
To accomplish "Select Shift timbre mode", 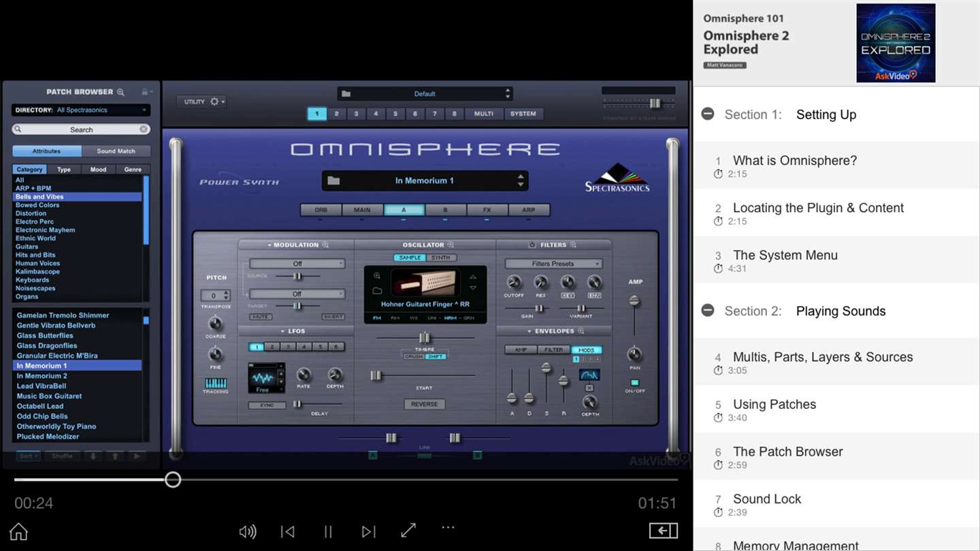I will pos(436,356).
